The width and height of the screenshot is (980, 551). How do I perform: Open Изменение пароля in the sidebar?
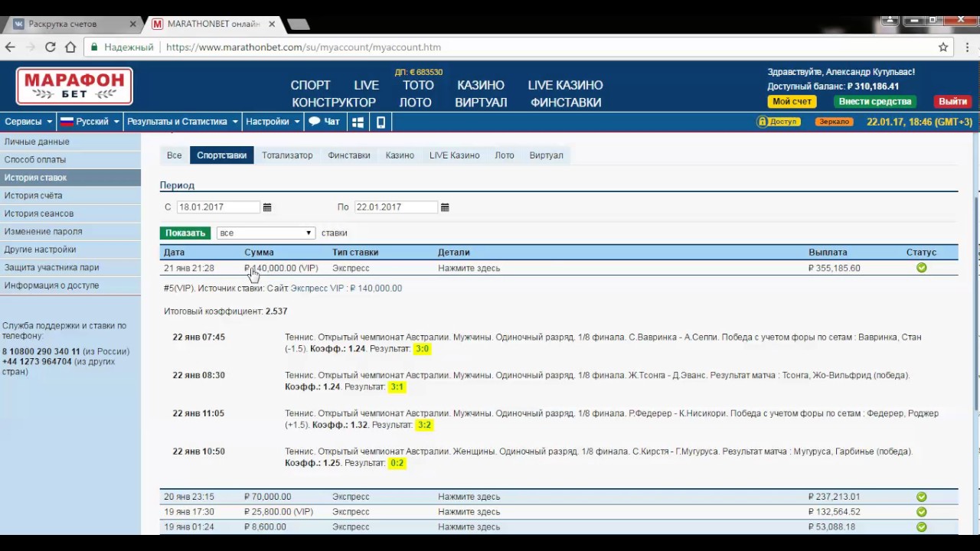[x=70, y=232]
